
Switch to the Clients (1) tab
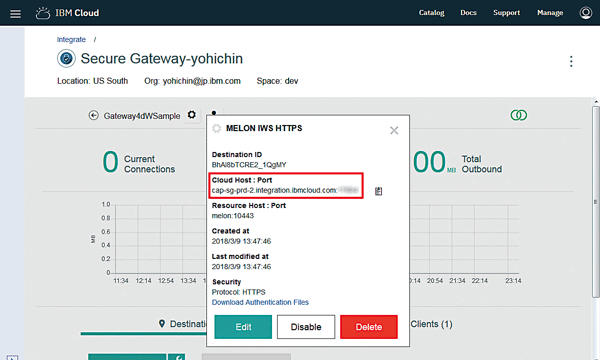tap(431, 324)
